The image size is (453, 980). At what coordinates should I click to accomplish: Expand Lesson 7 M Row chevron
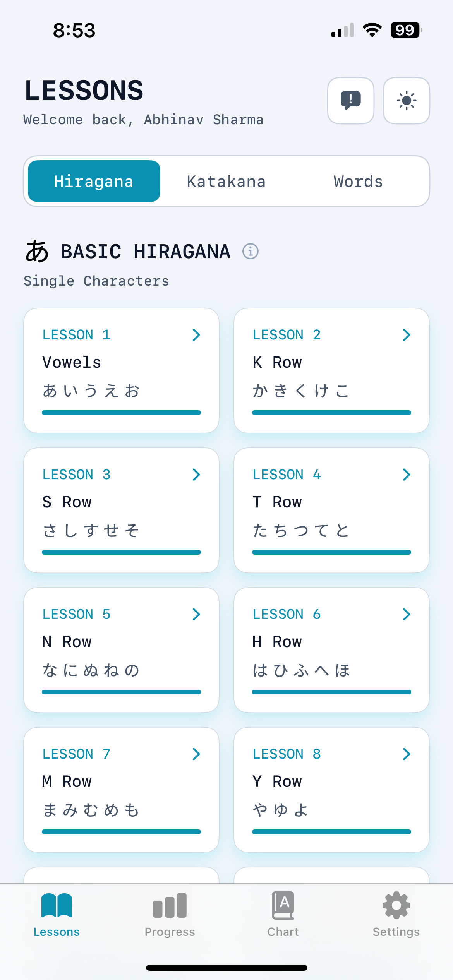(x=196, y=754)
